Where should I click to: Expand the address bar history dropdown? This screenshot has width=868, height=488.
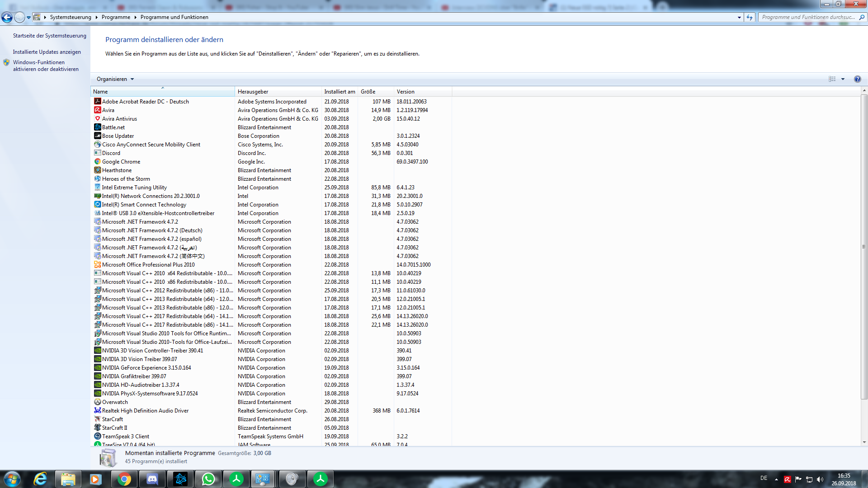[739, 17]
